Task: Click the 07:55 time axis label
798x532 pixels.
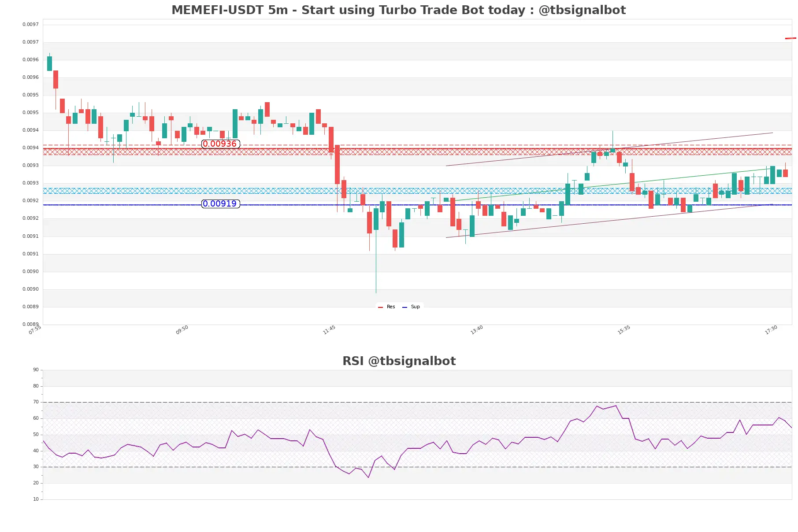Action: [x=35, y=330]
